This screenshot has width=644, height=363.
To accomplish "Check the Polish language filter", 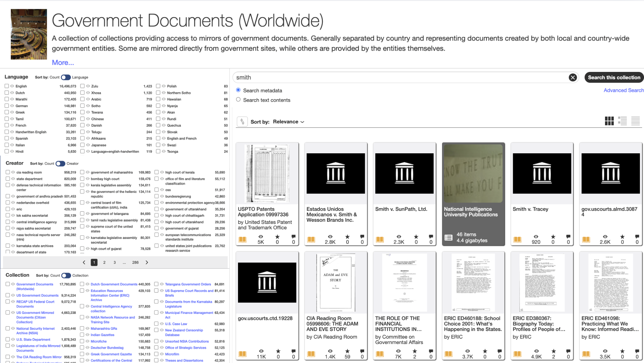I will pos(158,86).
